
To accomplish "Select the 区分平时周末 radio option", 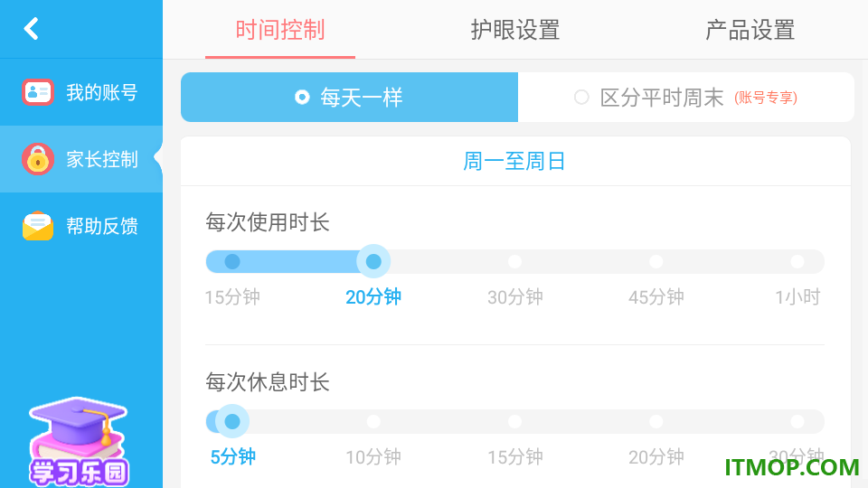I will [x=686, y=98].
